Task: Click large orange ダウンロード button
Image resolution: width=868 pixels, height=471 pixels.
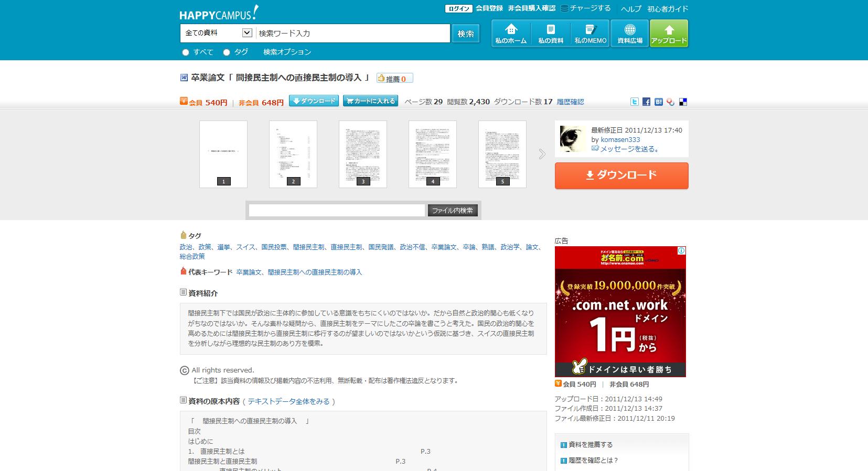Action: pos(621,176)
